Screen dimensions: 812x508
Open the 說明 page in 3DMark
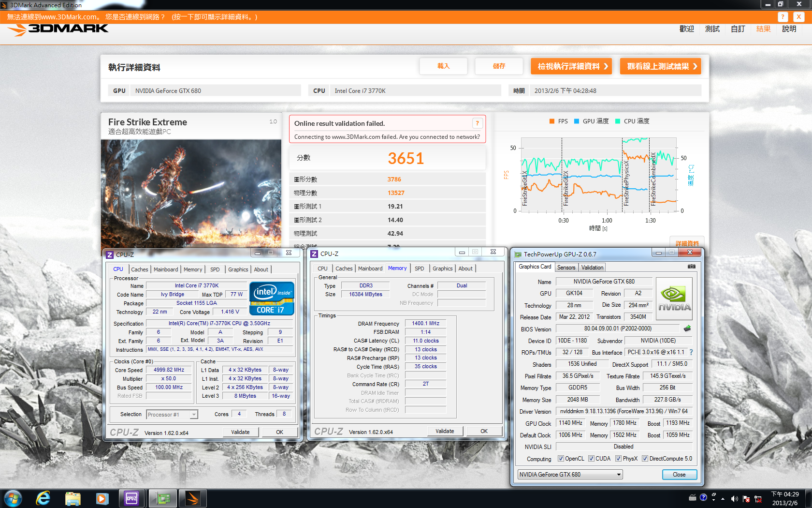tap(789, 29)
